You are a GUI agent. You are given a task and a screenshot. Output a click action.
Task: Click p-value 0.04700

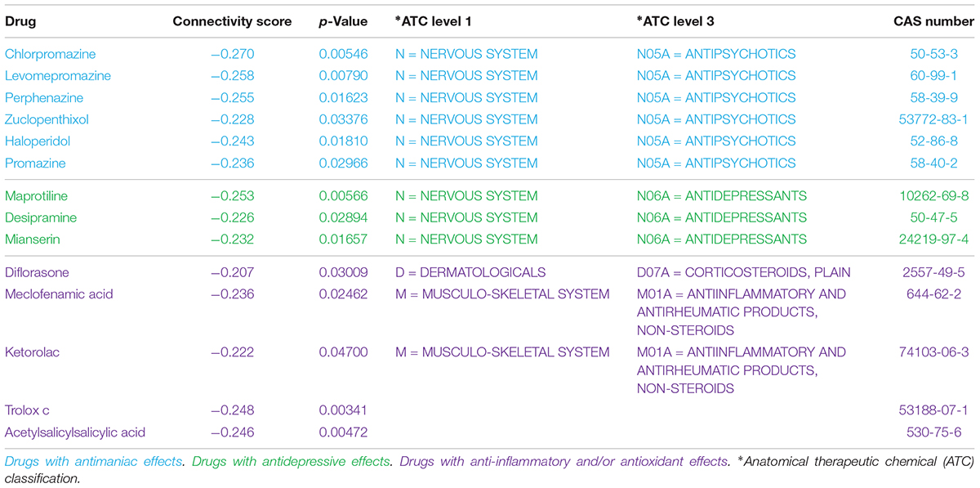343,352
